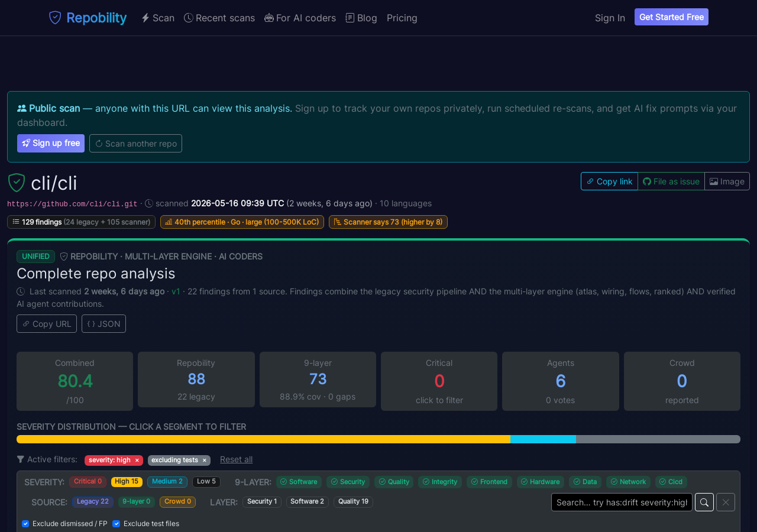The height and width of the screenshot is (532, 757).
Task: Remove the 'excluding tests' filter chip
Action: 205,460
